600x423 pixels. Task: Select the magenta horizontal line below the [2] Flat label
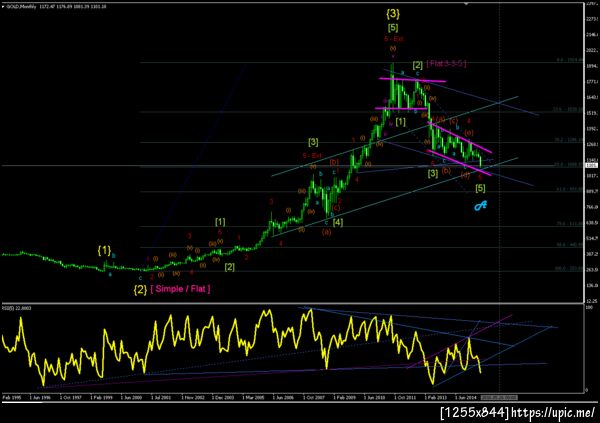(x=412, y=80)
